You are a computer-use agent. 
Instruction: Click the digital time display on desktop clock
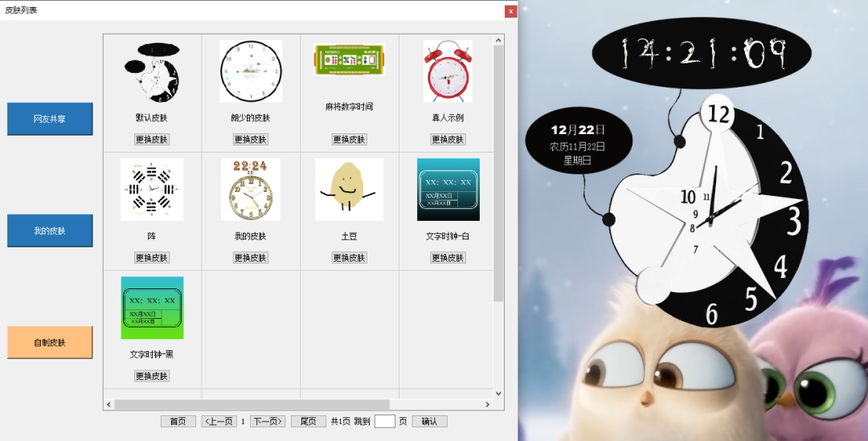click(x=702, y=54)
